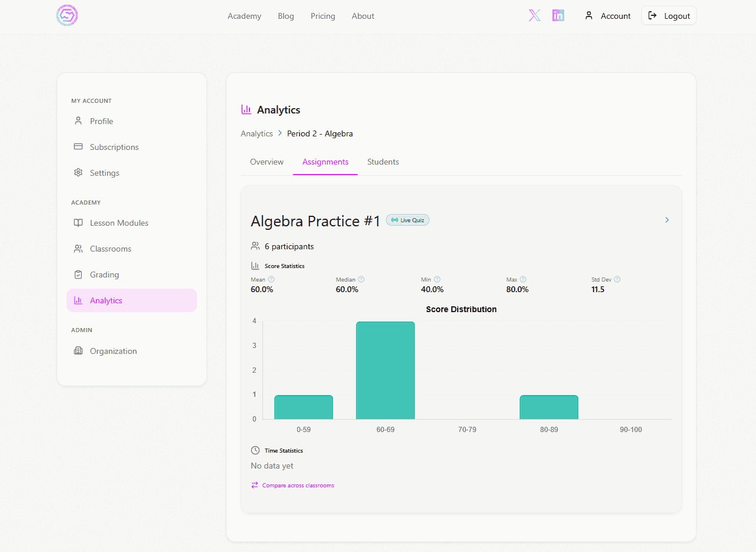Viewport: 756px width, 552px height.
Task: Go to Analytics breadcrumb link
Action: (257, 133)
